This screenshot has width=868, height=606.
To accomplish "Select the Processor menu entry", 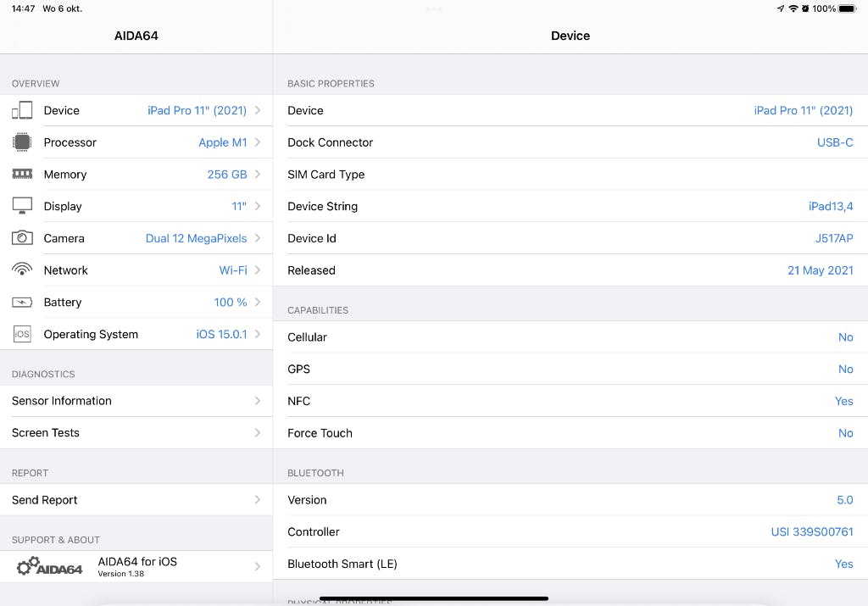I will pos(136,142).
